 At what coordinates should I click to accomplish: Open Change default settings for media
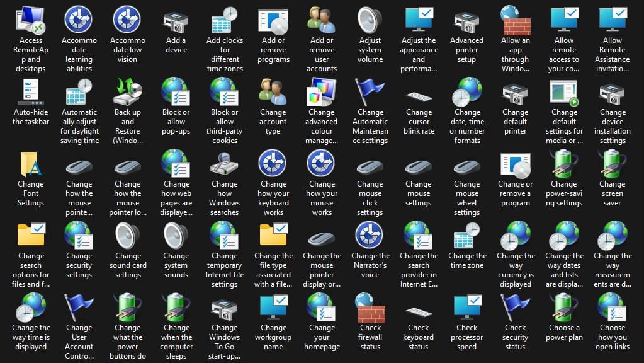(x=564, y=93)
